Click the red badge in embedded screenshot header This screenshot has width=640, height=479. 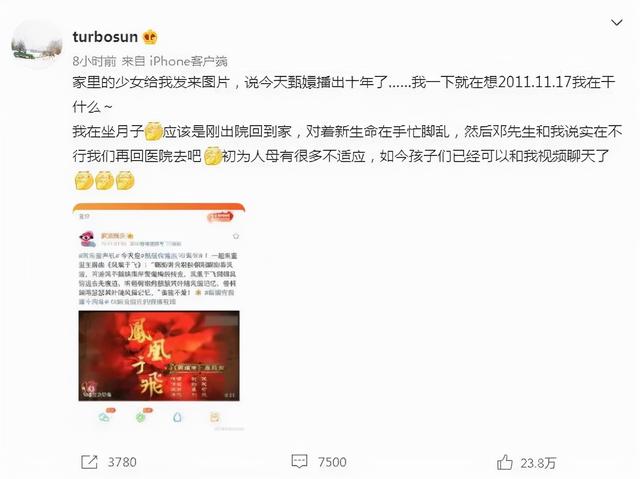click(x=220, y=217)
